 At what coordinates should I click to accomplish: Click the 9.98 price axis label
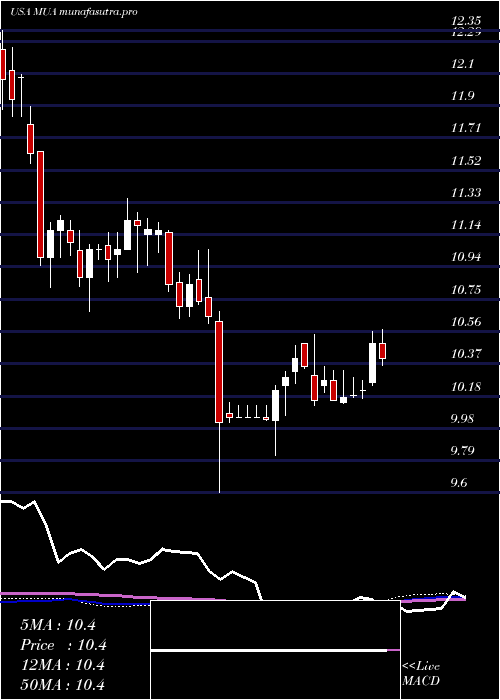pyautogui.click(x=462, y=418)
